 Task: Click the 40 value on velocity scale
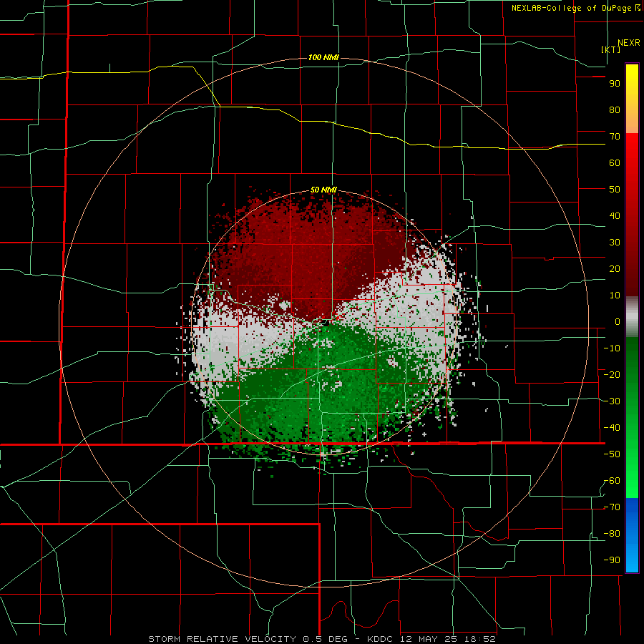coord(615,215)
